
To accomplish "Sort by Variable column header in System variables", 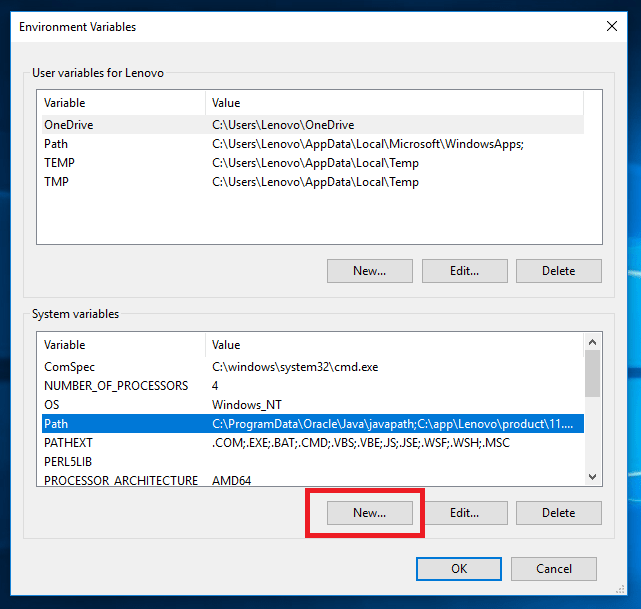I will (x=120, y=345).
